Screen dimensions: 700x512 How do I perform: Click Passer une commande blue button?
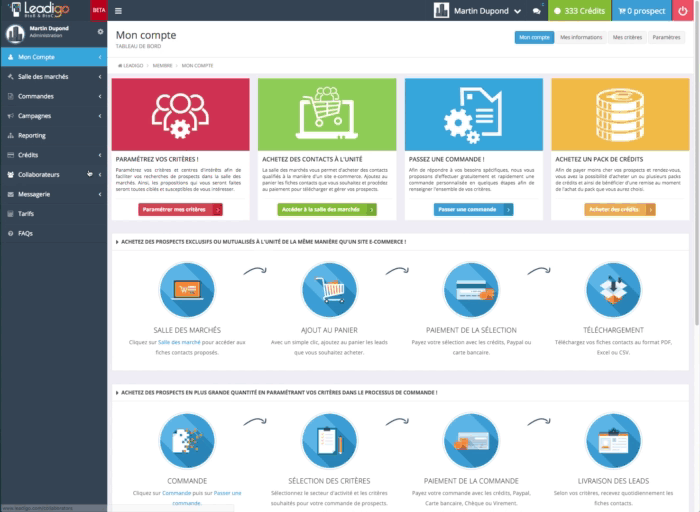coord(474,209)
